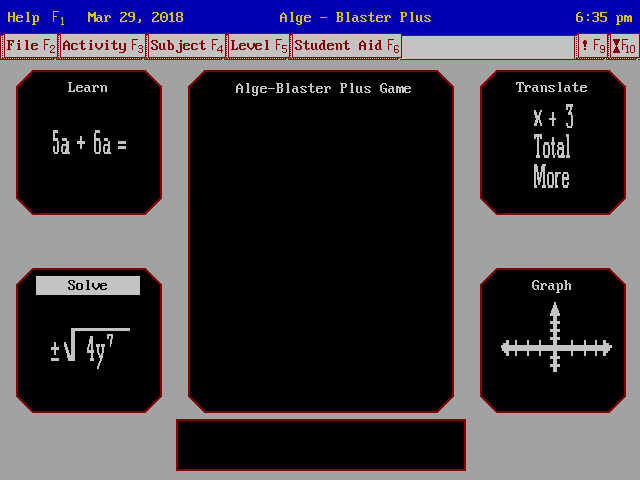Expand the Subject menu
Viewport: 640px width, 480px height.
click(187, 46)
